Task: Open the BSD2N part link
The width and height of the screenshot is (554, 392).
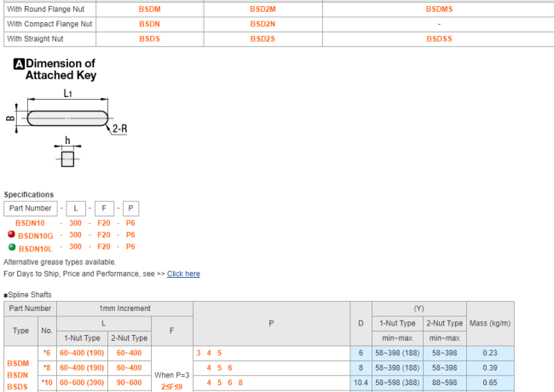Action: click(x=262, y=23)
